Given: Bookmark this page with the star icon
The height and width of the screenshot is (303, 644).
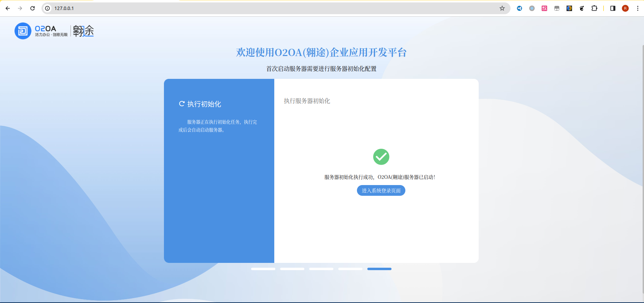Looking at the screenshot, I should [502, 8].
